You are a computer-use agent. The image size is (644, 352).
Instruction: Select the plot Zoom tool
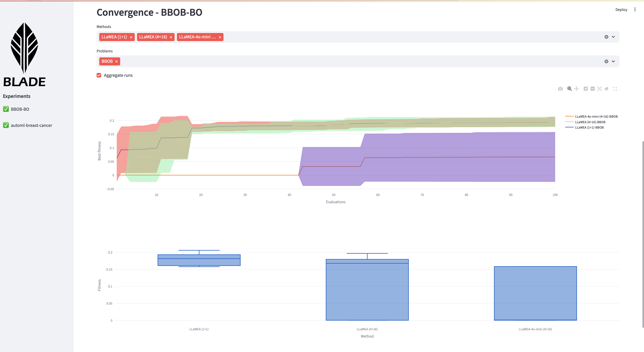pos(569,89)
